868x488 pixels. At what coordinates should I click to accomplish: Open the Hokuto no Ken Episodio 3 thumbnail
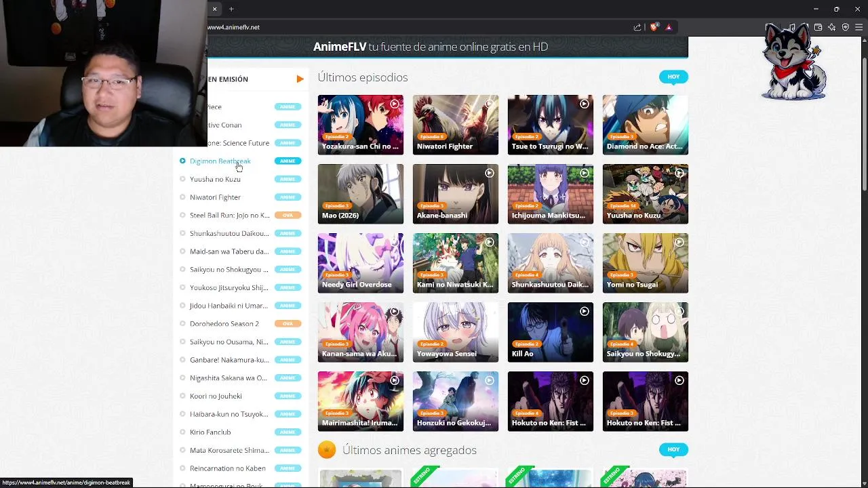coord(646,401)
